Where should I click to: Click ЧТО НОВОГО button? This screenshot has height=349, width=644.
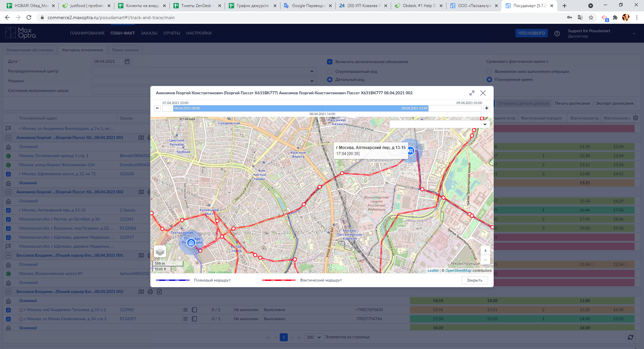point(531,33)
